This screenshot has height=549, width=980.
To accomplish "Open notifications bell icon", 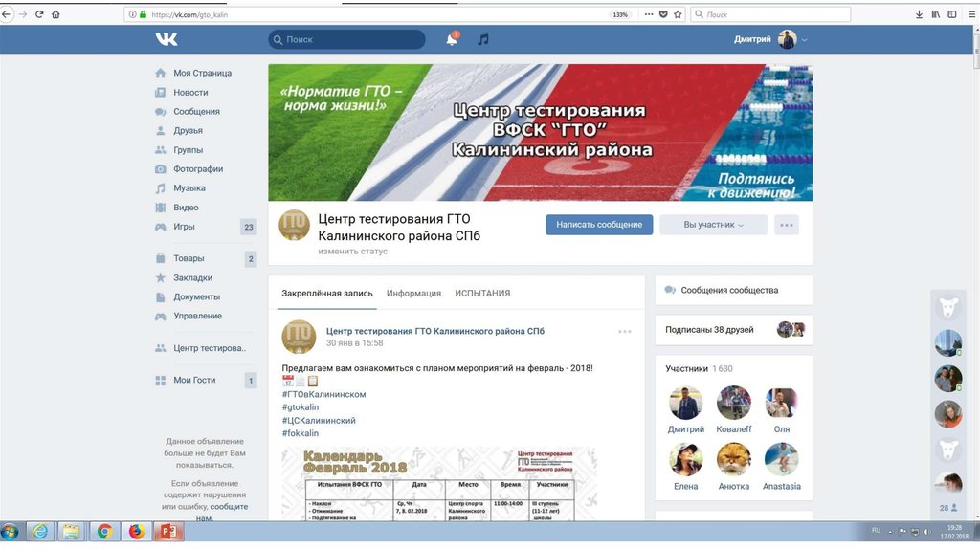I will coord(452,39).
